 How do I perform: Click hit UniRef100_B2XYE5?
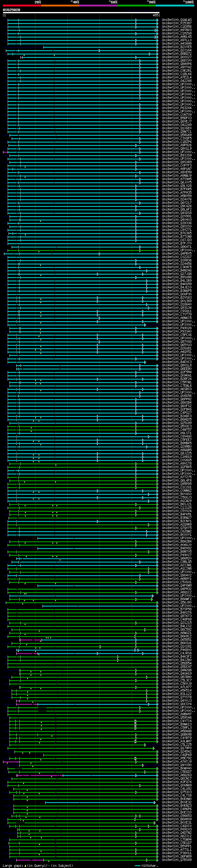(x=177, y=47)
